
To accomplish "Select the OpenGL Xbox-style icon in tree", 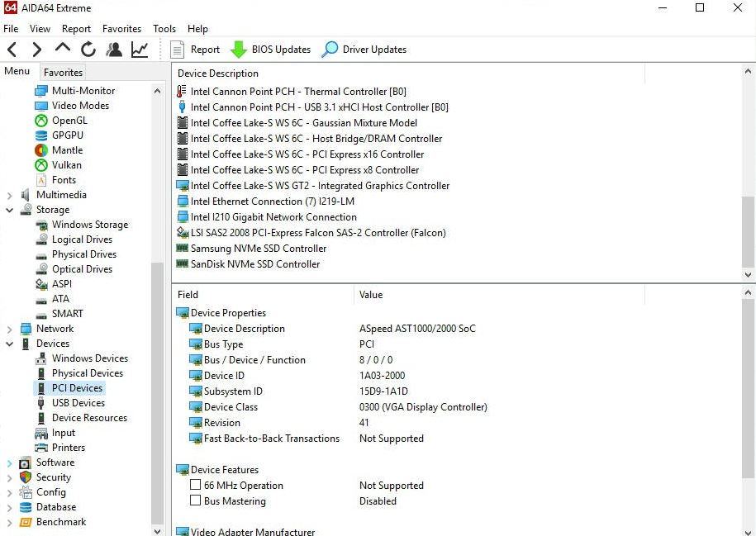I will (41, 121).
